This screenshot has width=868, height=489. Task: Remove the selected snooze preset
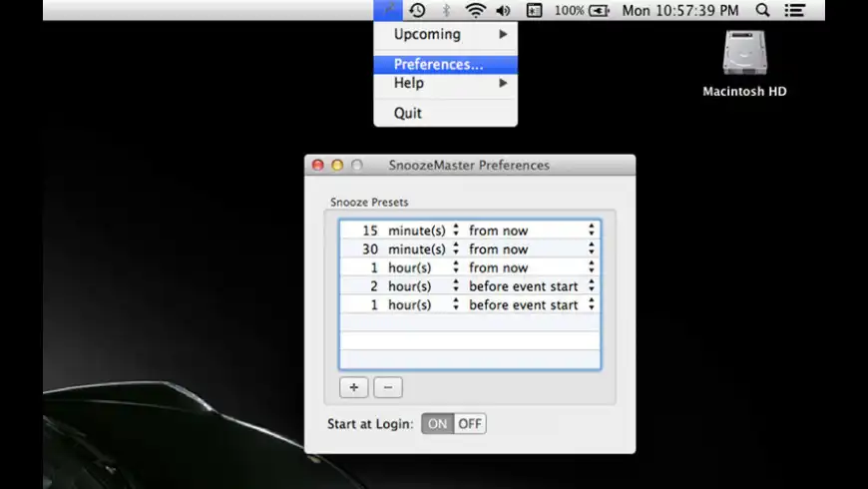point(388,387)
